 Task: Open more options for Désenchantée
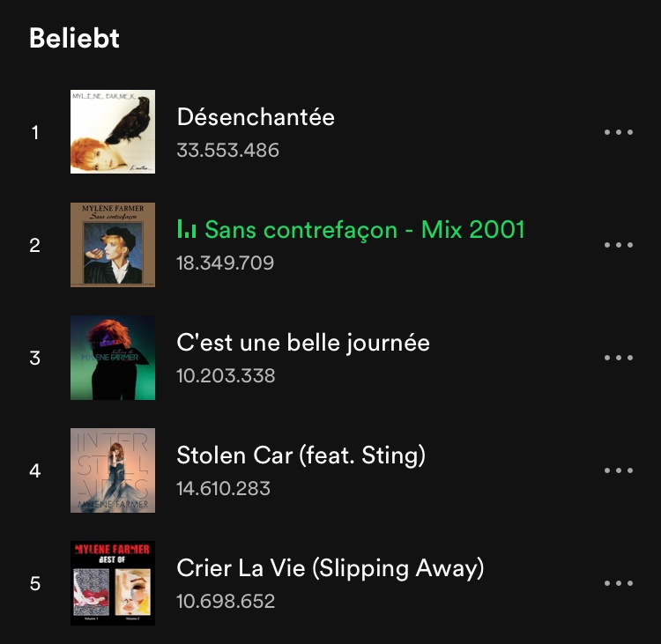[619, 132]
